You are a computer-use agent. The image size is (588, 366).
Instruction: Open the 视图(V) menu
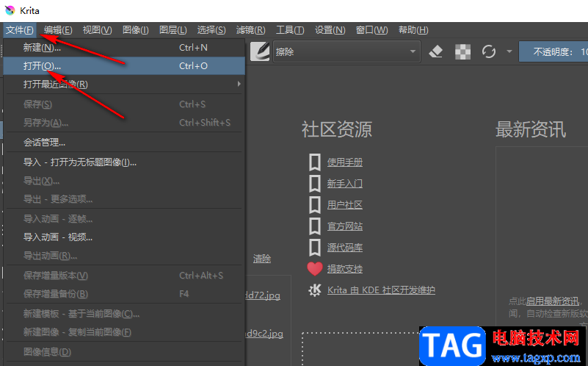[x=97, y=30]
